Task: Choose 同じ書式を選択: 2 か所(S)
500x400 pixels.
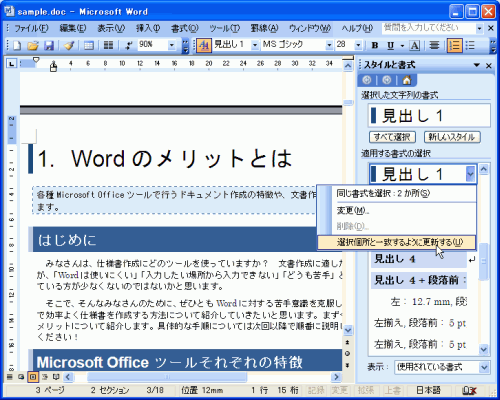Action: tap(396, 193)
